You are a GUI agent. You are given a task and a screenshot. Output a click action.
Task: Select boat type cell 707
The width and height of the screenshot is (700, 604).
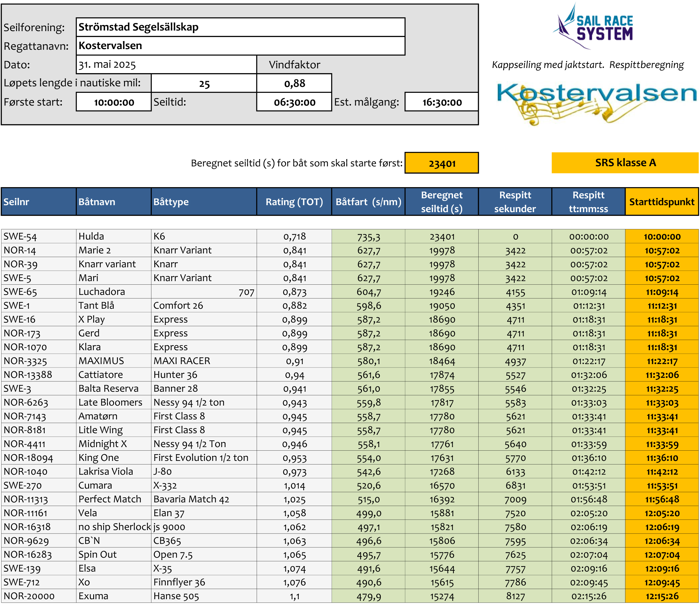(x=204, y=292)
